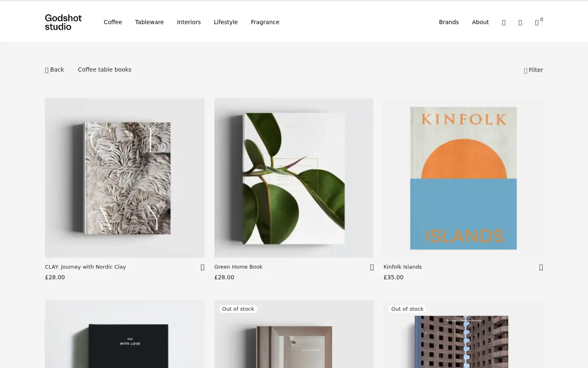This screenshot has height=368, width=588.
Task: Click the £28.00 price under Green Home Book
Action: click(224, 277)
